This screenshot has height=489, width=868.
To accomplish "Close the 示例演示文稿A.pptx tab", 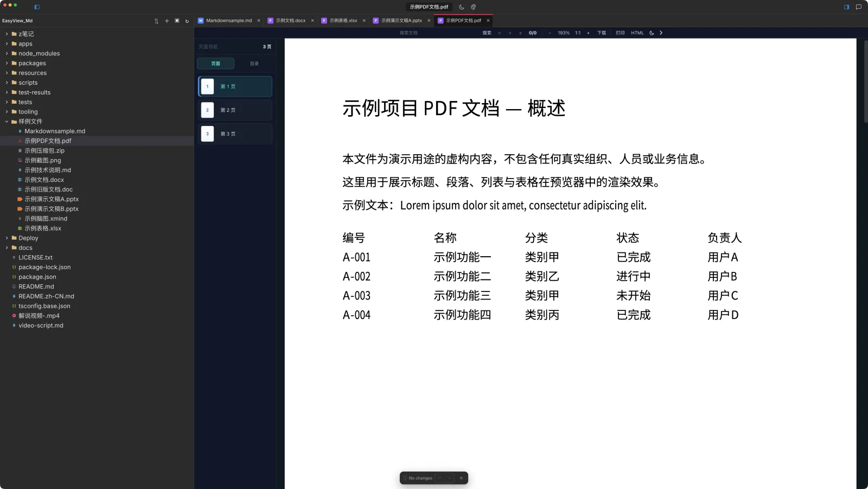I will (x=429, y=21).
